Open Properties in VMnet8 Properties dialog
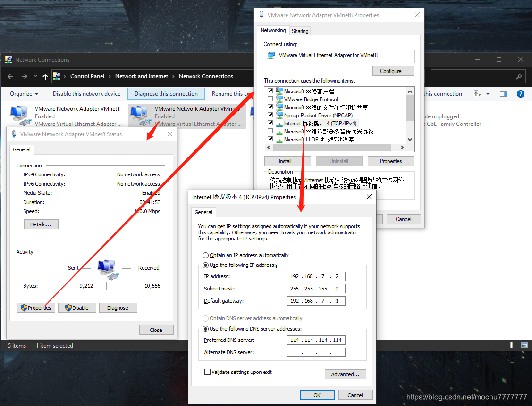The width and height of the screenshot is (532, 406). [x=391, y=161]
